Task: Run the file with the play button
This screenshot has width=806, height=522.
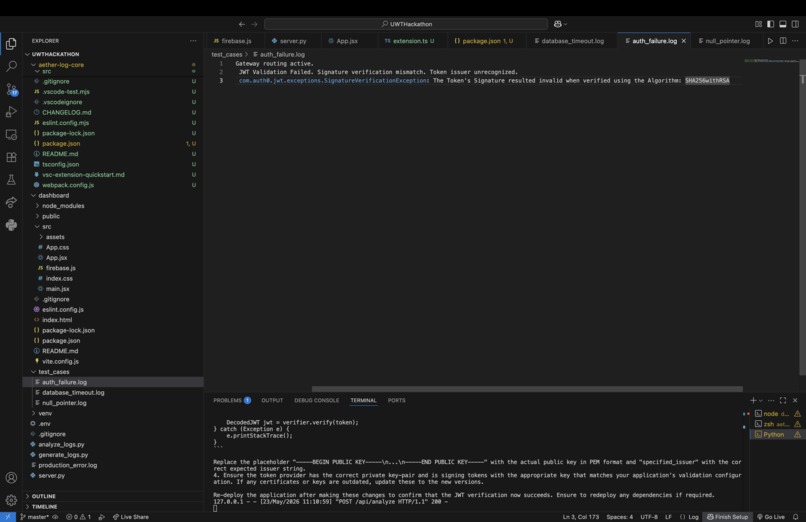Action: pyautogui.click(x=770, y=41)
